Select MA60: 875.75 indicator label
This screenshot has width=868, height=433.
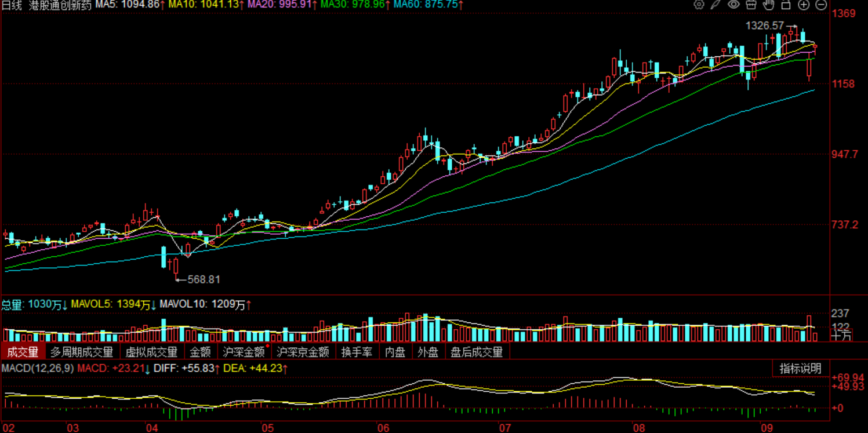pyautogui.click(x=428, y=5)
